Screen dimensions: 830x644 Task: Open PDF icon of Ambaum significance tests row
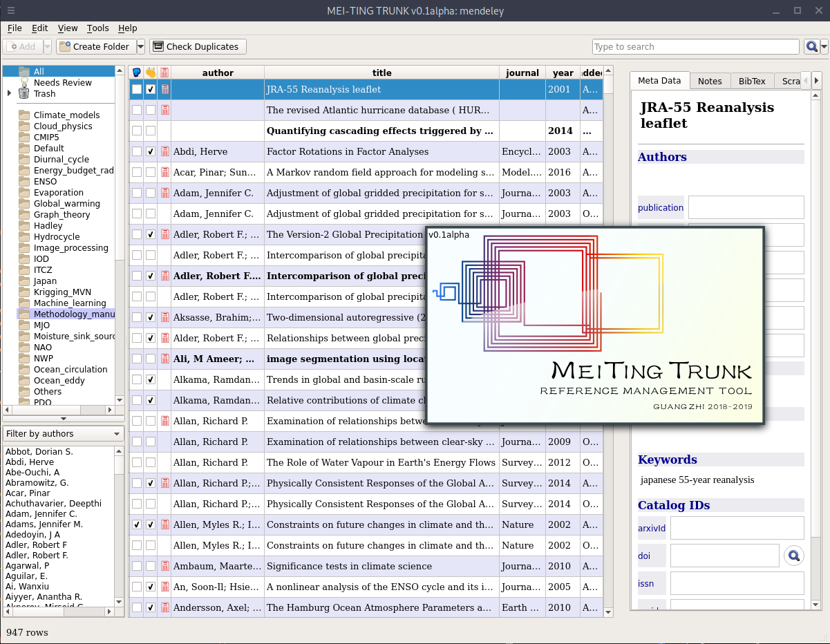164,566
